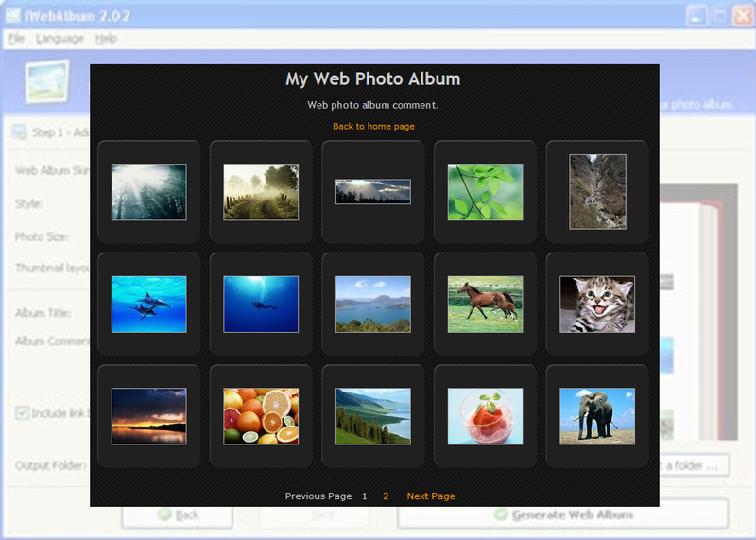Click the iWebAlbum photo logo icon
This screenshot has height=540, width=756.
coord(47,81)
